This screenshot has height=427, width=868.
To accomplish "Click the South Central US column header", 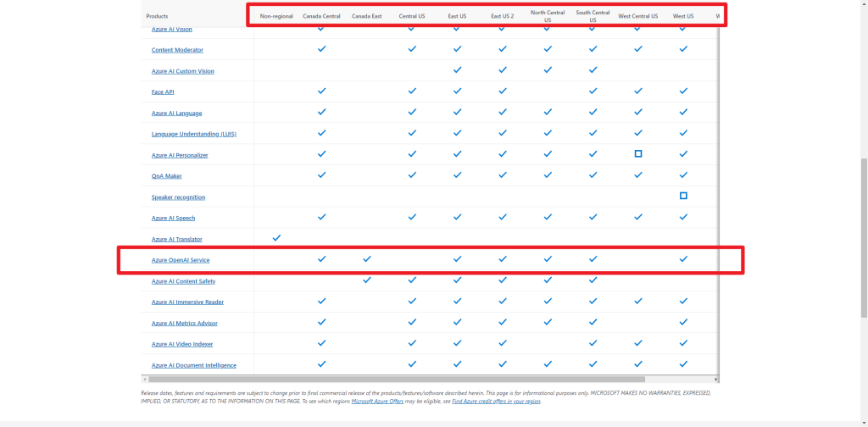I will (x=593, y=16).
